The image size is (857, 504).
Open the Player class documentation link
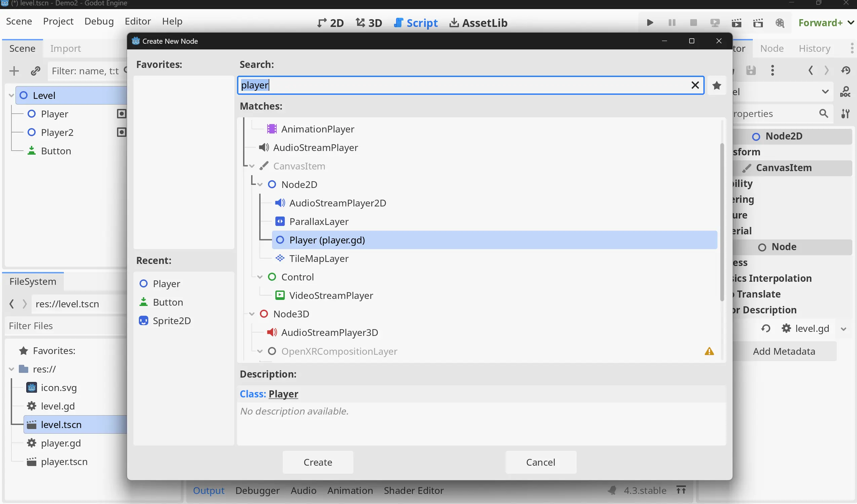coord(283,394)
